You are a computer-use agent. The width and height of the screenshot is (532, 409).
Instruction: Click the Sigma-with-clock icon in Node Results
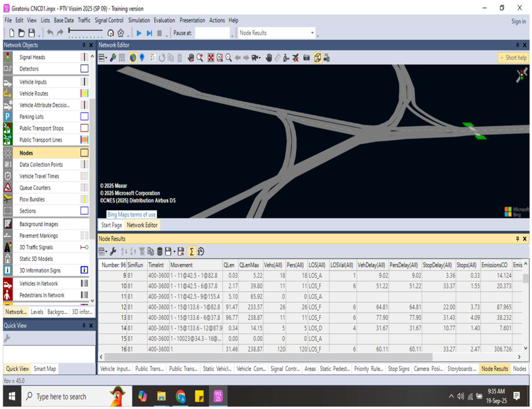[x=201, y=252]
